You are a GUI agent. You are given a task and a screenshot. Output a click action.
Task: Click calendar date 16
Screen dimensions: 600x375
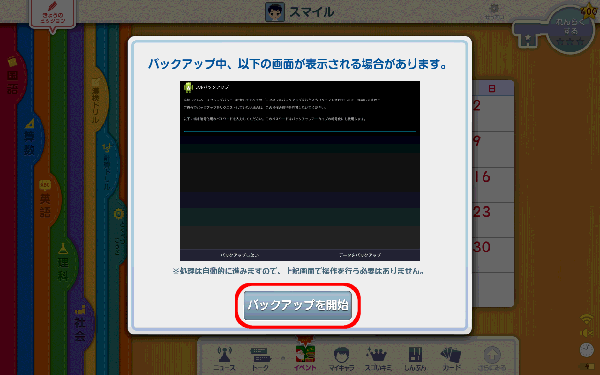pos(482,177)
